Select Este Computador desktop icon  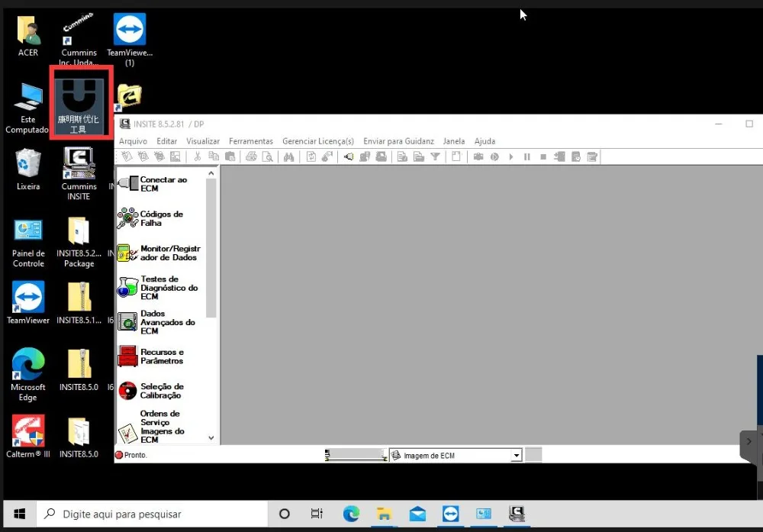click(27, 108)
